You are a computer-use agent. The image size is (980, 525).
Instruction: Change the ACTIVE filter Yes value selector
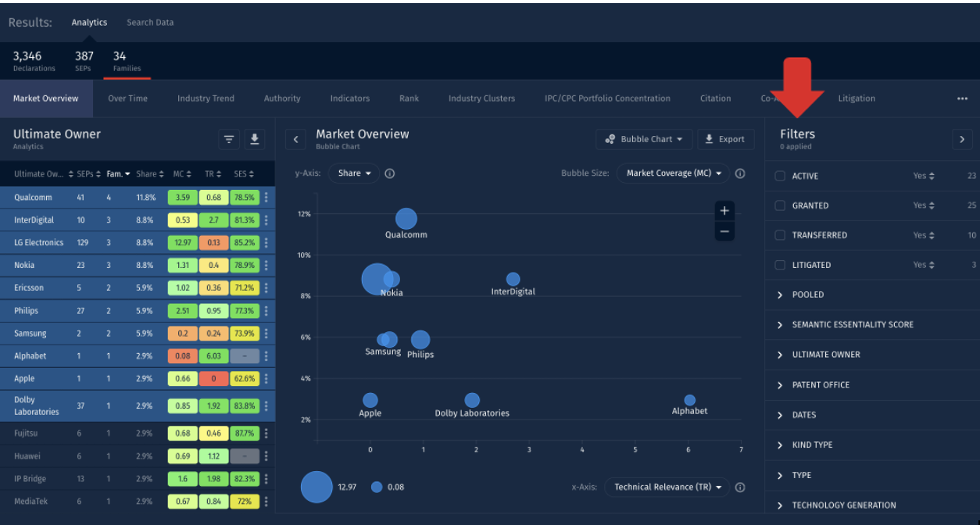coord(924,176)
